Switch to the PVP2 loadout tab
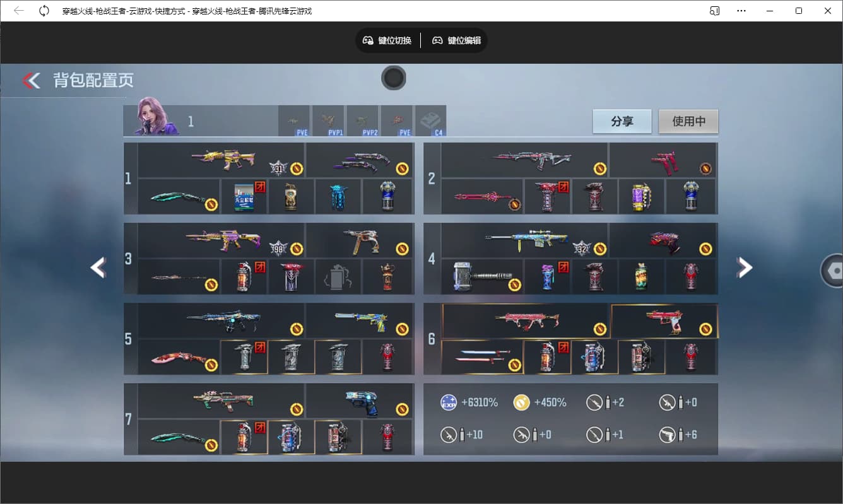Viewport: 843px width, 504px height. point(362,121)
